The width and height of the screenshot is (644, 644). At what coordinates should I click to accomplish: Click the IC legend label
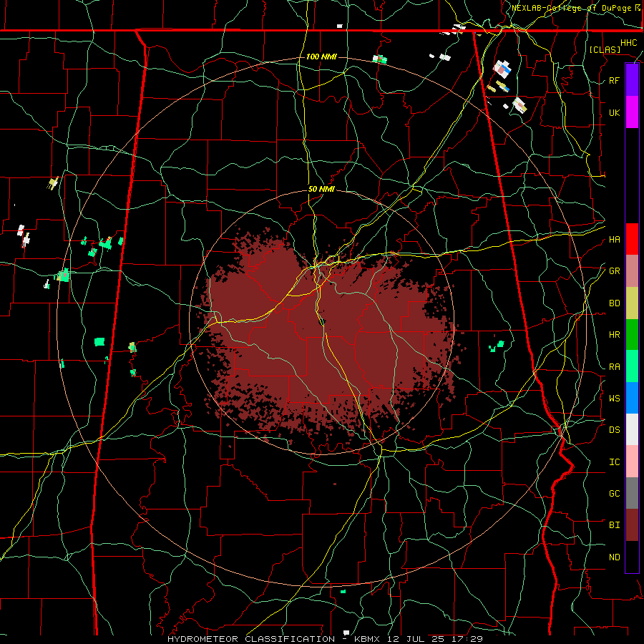(614, 462)
